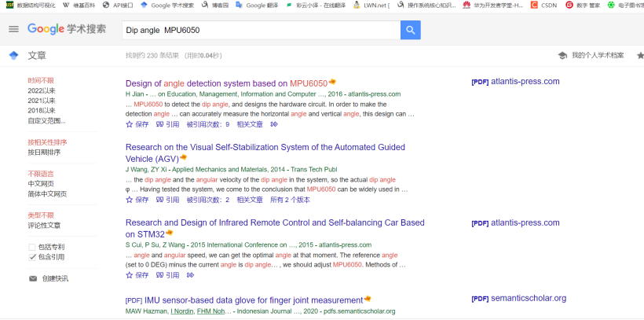Open atlantis-press.com PDF for angle detection
Viewport: 644px width, 320px height.
click(x=515, y=82)
